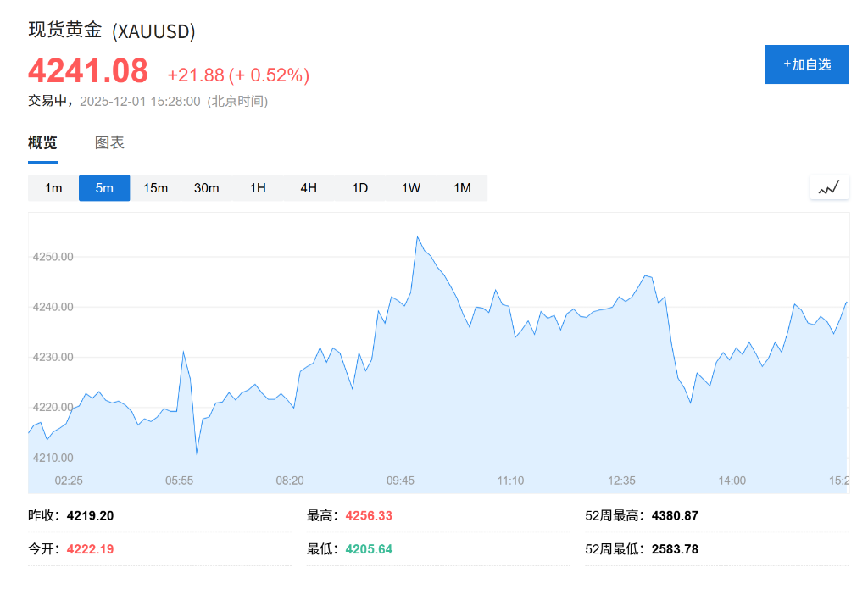
Task: Switch to the 1W weekly interval
Action: (x=410, y=187)
